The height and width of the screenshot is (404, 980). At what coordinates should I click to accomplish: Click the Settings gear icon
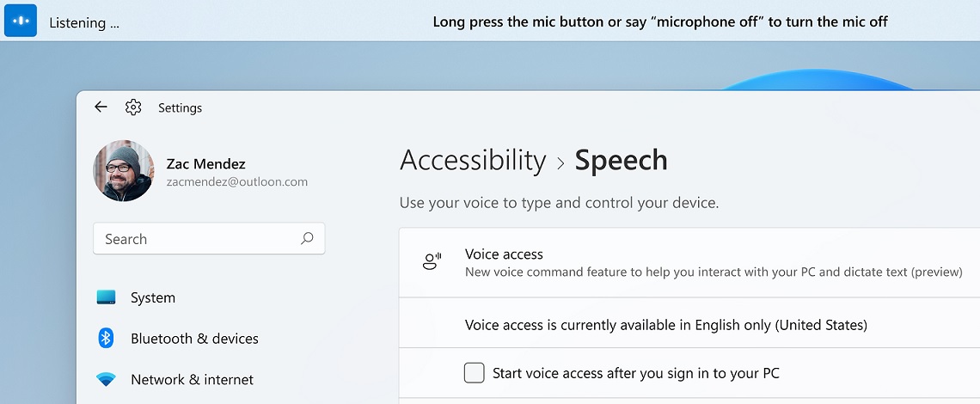(x=133, y=107)
